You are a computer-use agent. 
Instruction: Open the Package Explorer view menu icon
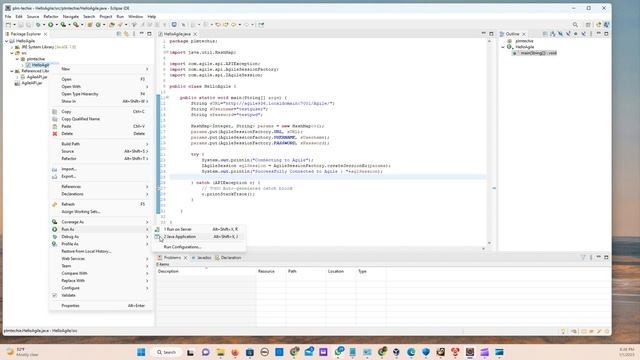[x=134, y=34]
